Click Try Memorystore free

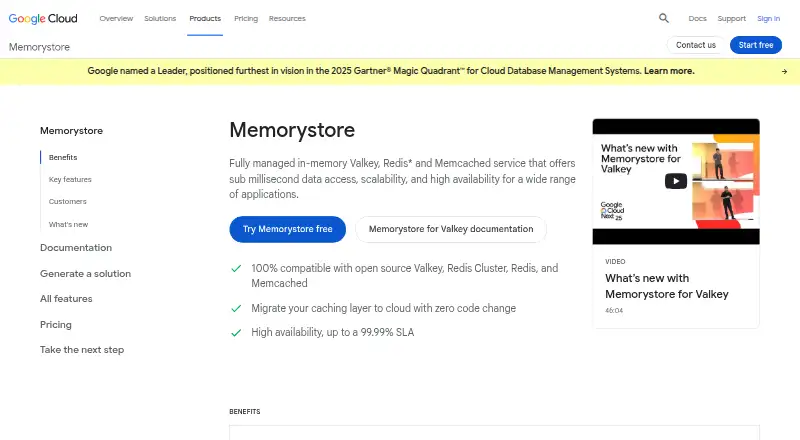[288, 229]
